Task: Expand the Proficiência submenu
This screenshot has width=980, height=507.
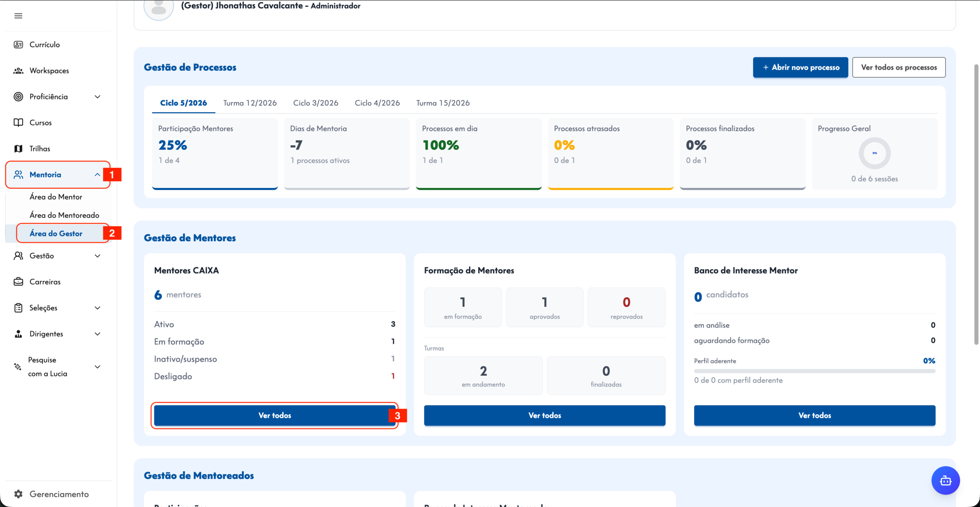Action: 97,97
